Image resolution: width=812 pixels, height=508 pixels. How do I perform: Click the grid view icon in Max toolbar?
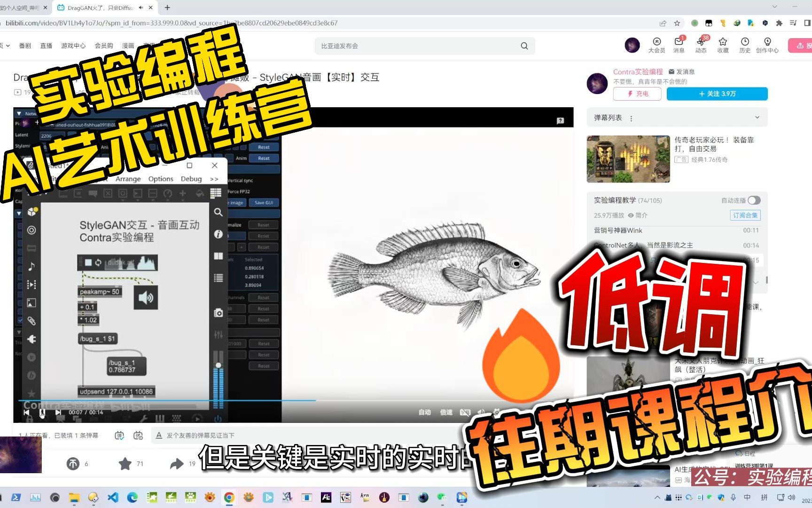tap(216, 193)
